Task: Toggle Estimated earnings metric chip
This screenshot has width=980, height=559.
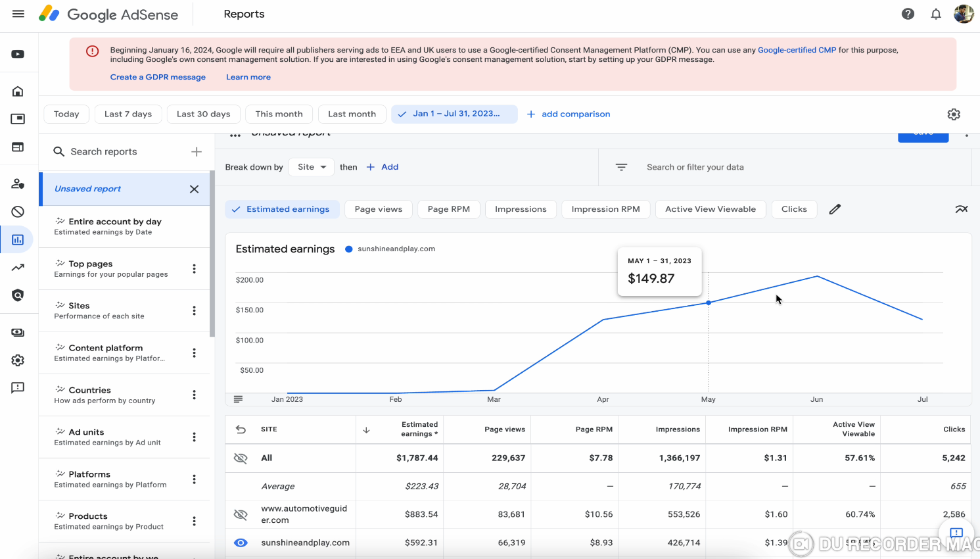Action: [283, 209]
